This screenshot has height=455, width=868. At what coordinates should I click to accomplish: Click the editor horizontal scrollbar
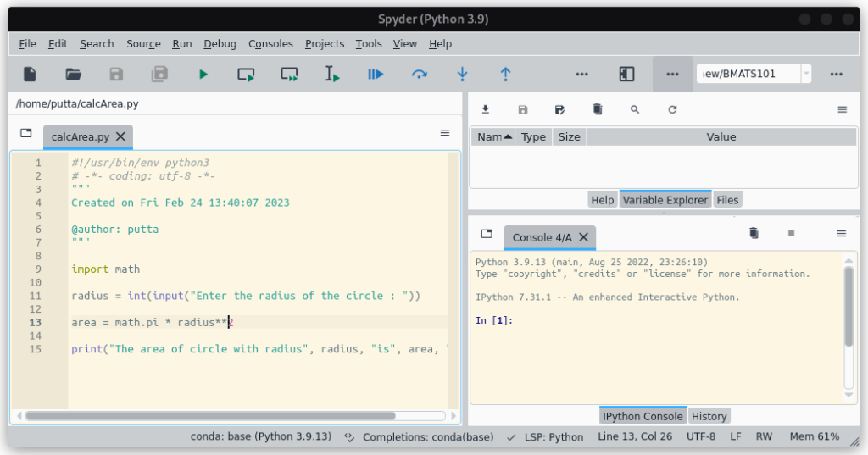pyautogui.click(x=210, y=416)
